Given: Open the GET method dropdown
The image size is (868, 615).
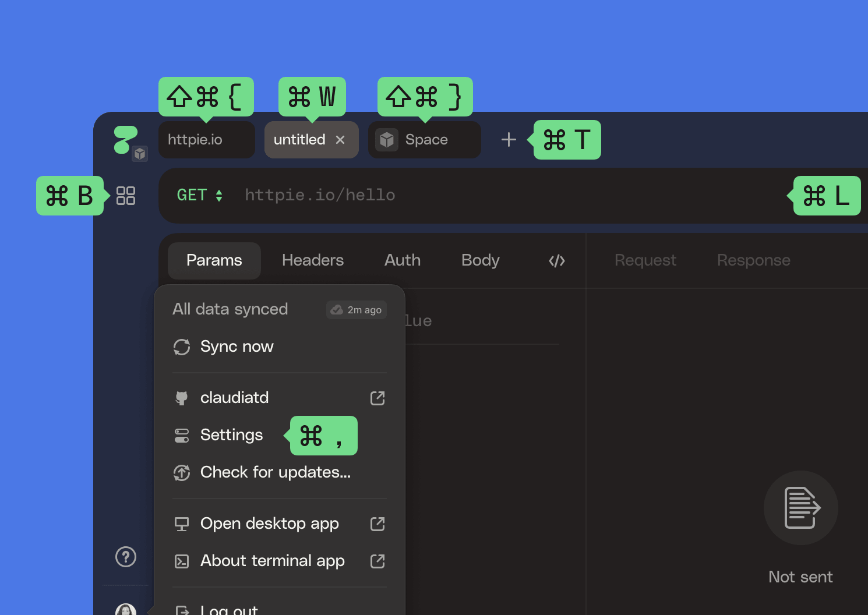Looking at the screenshot, I should pos(200,195).
